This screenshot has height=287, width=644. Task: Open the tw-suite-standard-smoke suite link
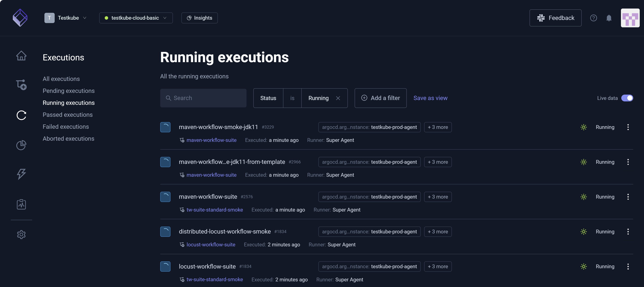click(x=215, y=210)
